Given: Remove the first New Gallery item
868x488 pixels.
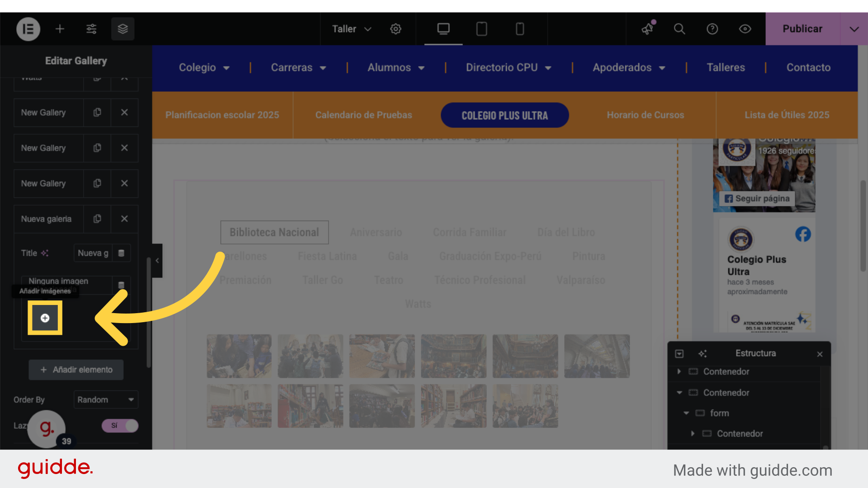Looking at the screenshot, I should coord(124,112).
